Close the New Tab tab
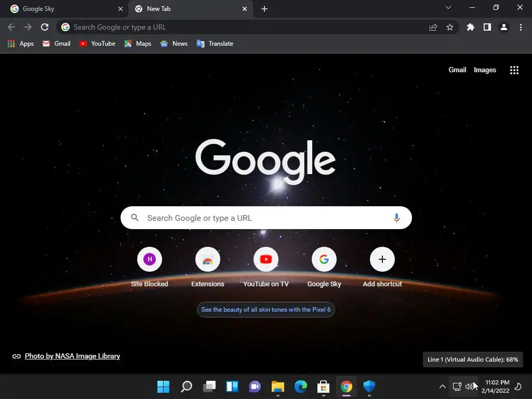 click(245, 9)
